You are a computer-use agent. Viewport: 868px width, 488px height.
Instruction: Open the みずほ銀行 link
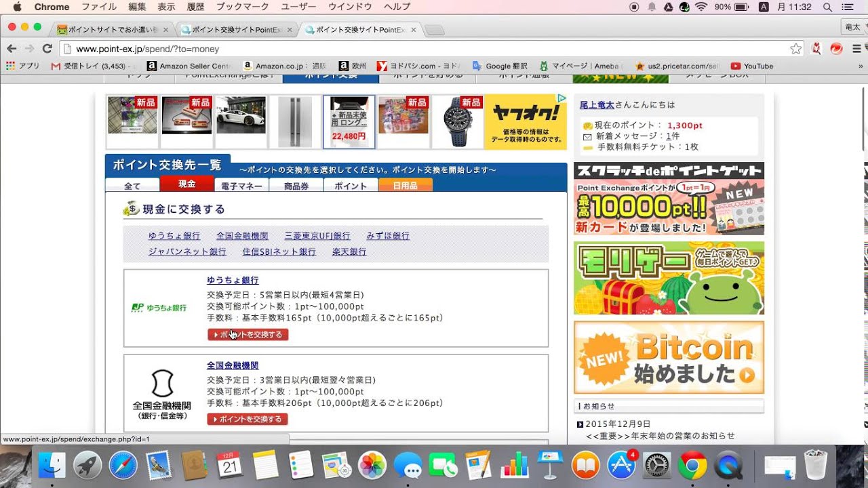(388, 236)
